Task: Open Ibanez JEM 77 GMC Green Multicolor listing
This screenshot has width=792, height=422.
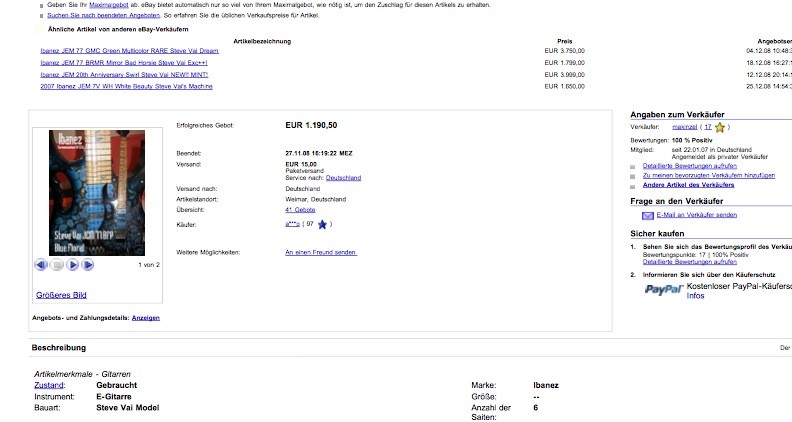Action: [x=129, y=51]
